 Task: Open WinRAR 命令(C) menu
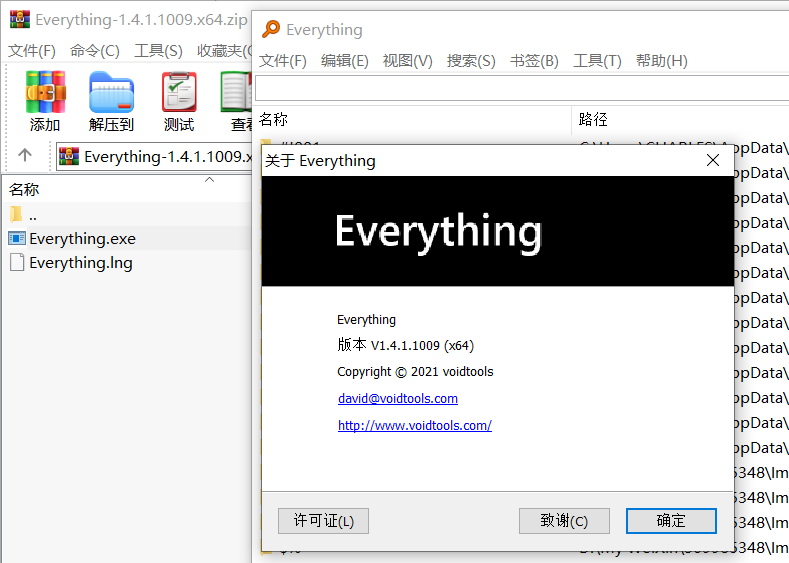coord(95,51)
